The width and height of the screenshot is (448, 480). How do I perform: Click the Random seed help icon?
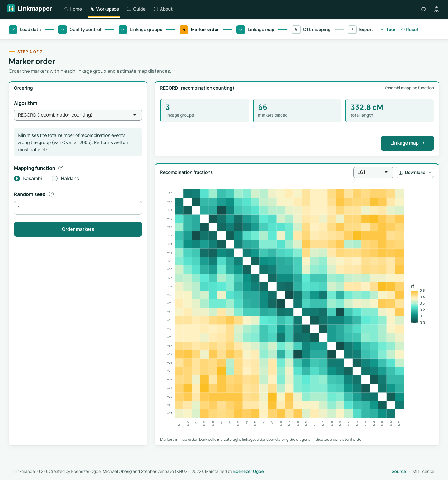tap(51, 194)
